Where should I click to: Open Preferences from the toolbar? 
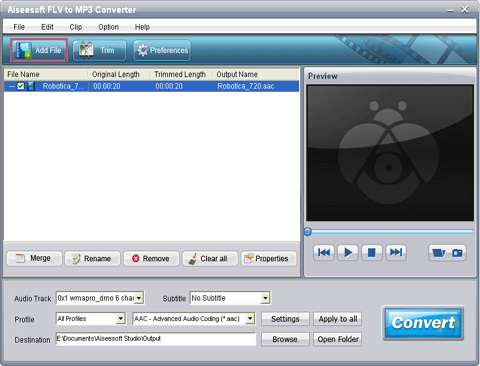click(x=162, y=50)
